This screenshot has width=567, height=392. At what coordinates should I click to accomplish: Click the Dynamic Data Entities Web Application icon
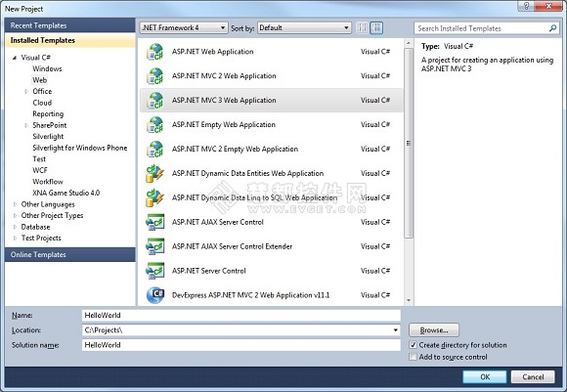155,173
